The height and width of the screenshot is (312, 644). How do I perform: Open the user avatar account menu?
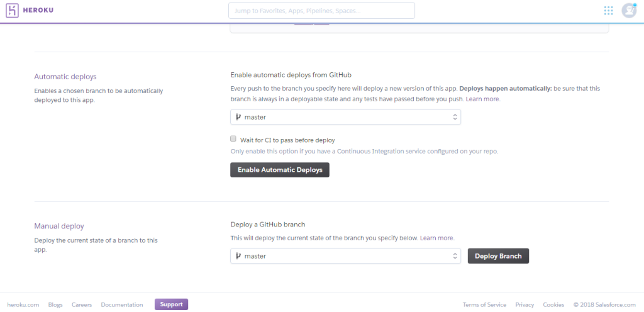[x=628, y=11]
